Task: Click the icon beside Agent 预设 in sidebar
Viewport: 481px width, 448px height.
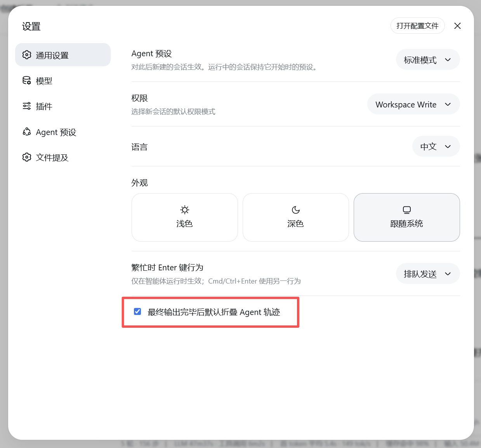Action: [x=27, y=131]
